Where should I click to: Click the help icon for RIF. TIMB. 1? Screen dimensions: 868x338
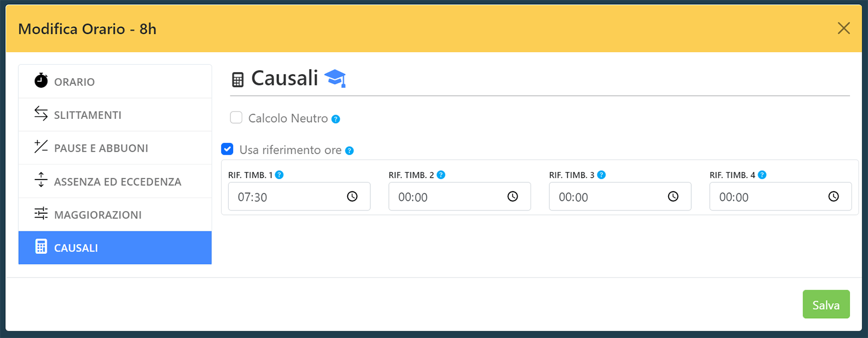coord(279,175)
